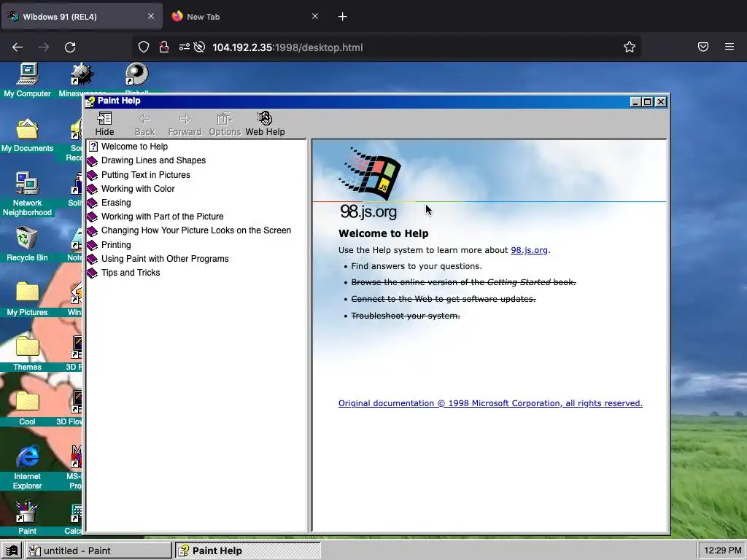Screen dimensions: 747x560
Task: Open the Original documentation copyright link
Action: click(490, 403)
